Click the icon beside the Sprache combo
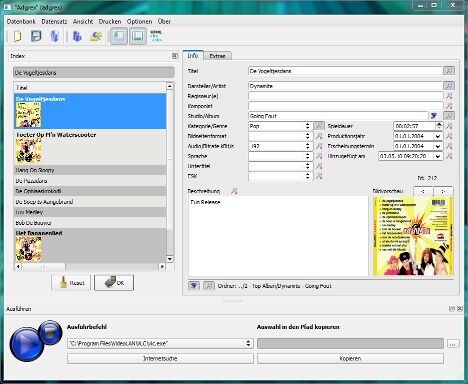 tap(319, 156)
